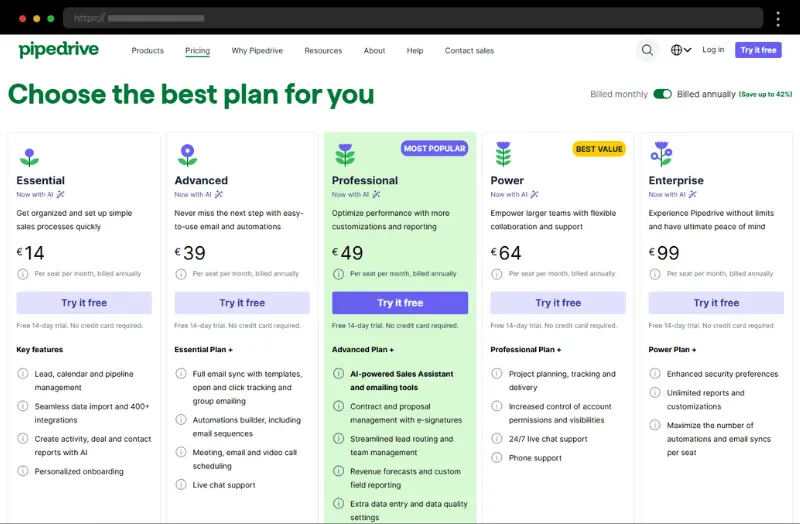Click info icon beside Advanced price note
This screenshot has width=800, height=524.
181,274
